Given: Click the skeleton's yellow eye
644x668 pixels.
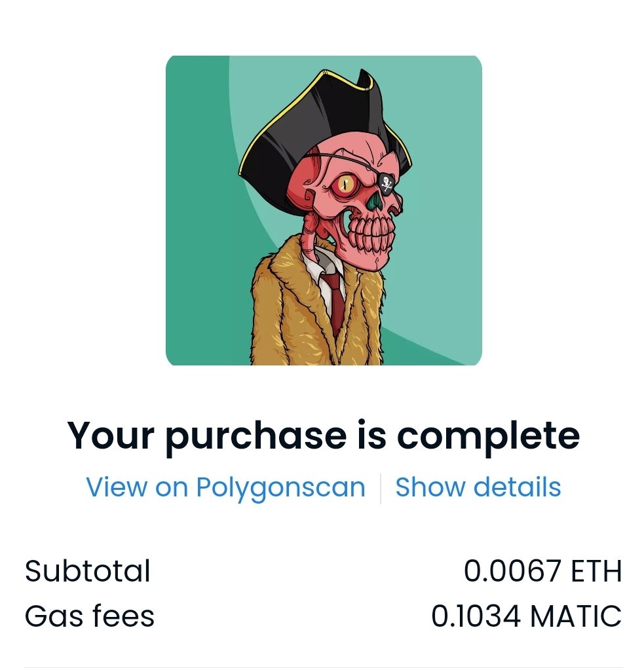Looking at the screenshot, I should pyautogui.click(x=345, y=185).
